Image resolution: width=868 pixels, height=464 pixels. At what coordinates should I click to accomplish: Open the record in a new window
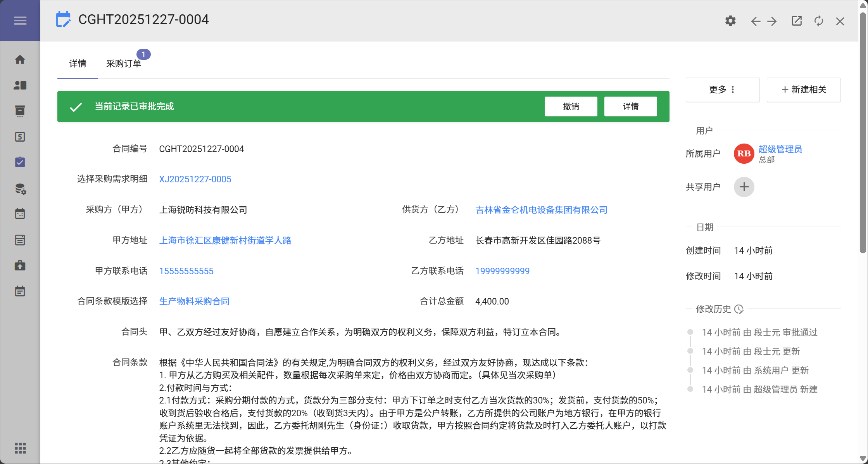pos(797,21)
